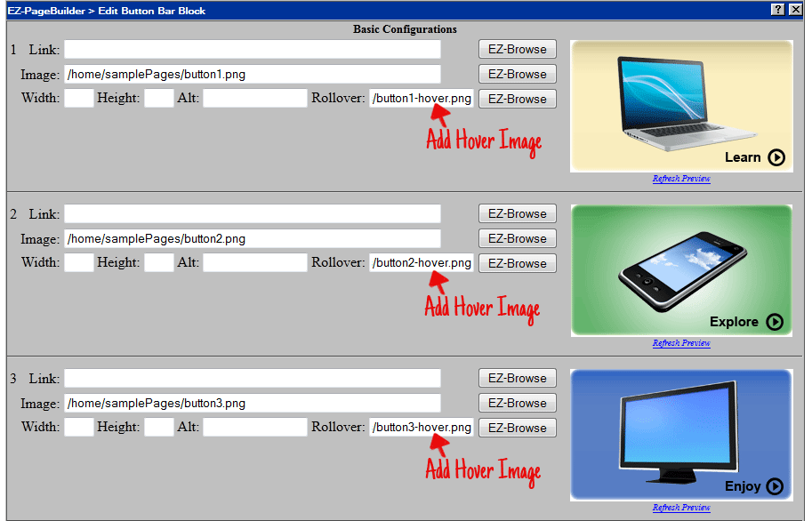Click the Explore phone preview image
Screen dimensions: 812x521
[x=681, y=270]
